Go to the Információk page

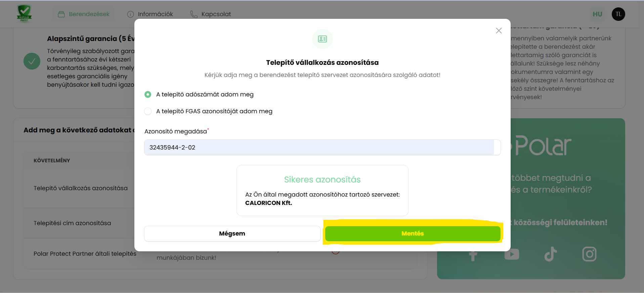click(150, 14)
